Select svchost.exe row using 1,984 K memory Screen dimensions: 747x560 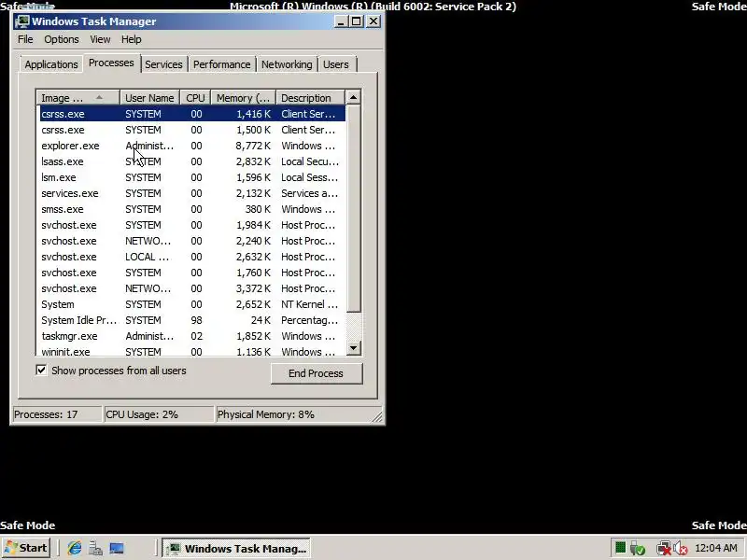pos(192,225)
